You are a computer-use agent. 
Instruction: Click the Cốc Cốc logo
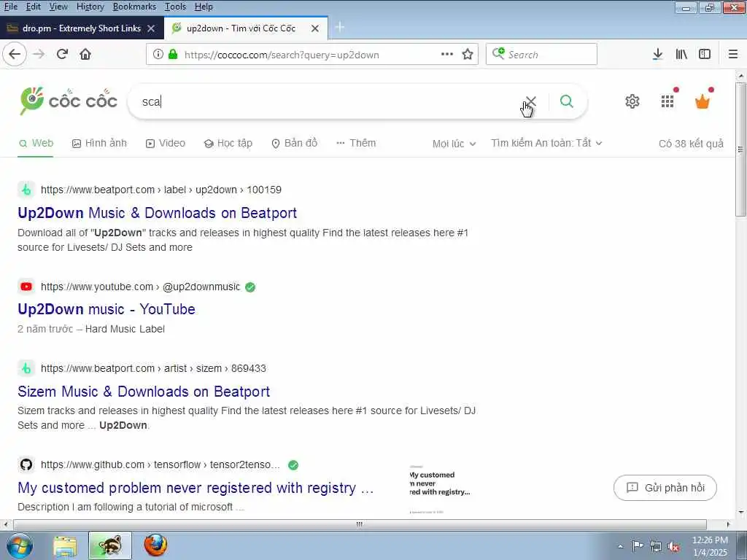[x=68, y=101]
